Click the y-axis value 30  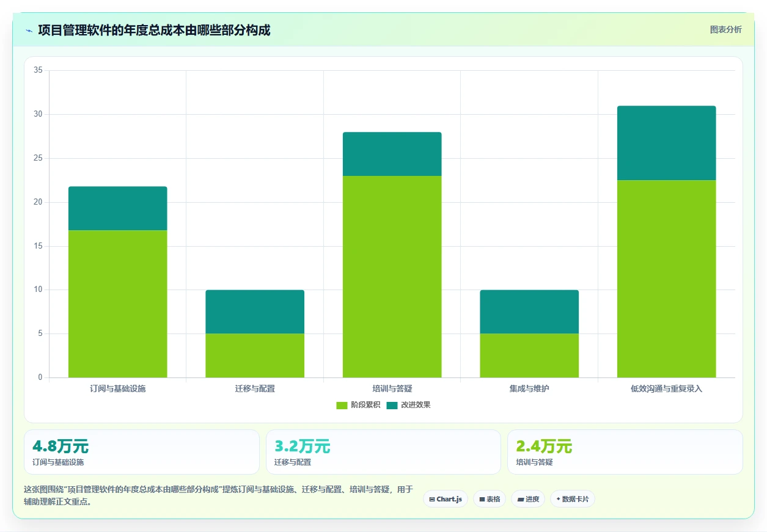[38, 114]
